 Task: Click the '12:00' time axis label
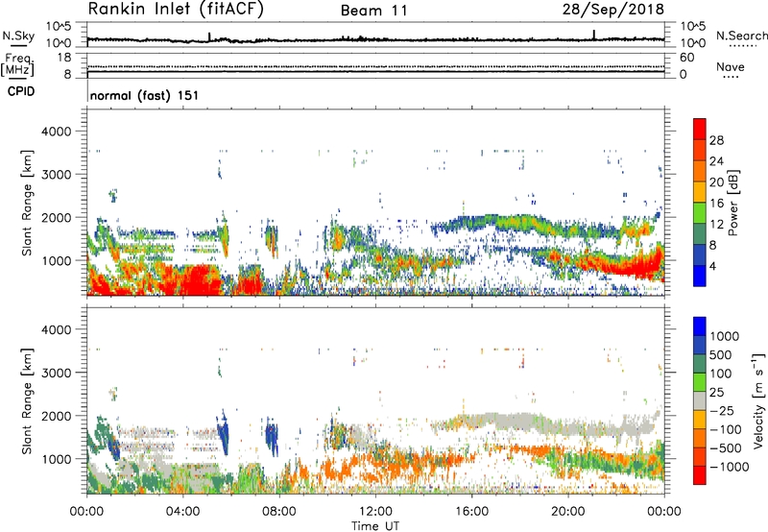tap(375, 512)
